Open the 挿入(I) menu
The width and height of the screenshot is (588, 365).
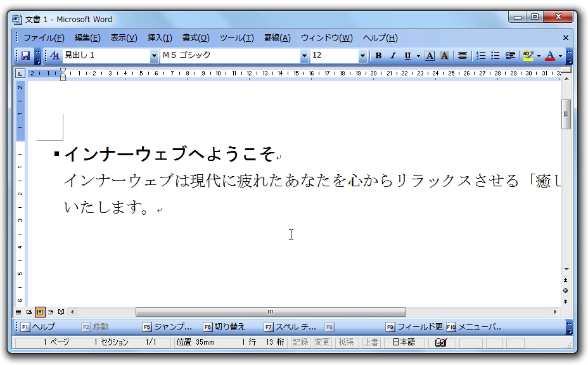coord(160,38)
